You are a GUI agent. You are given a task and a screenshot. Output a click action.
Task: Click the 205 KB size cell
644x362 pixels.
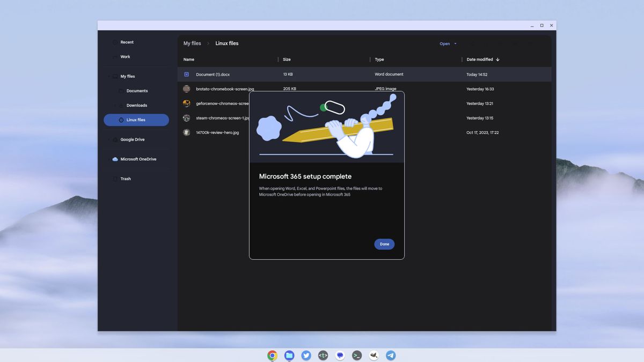(x=289, y=89)
